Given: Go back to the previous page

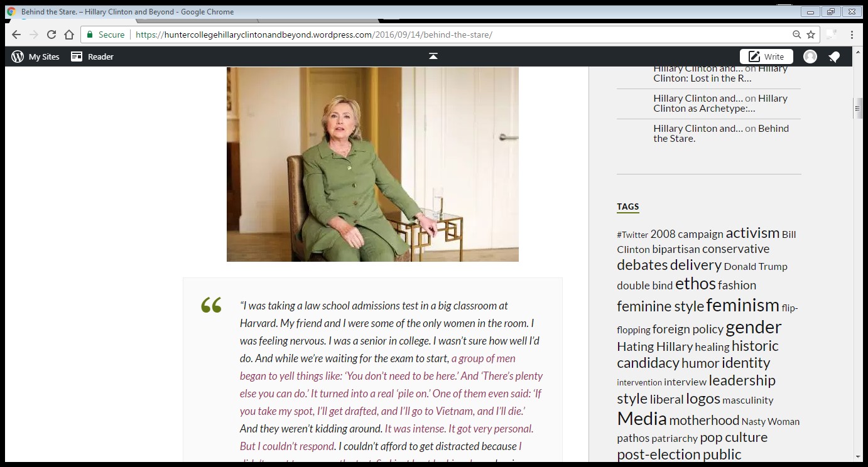Looking at the screenshot, I should [x=16, y=35].
